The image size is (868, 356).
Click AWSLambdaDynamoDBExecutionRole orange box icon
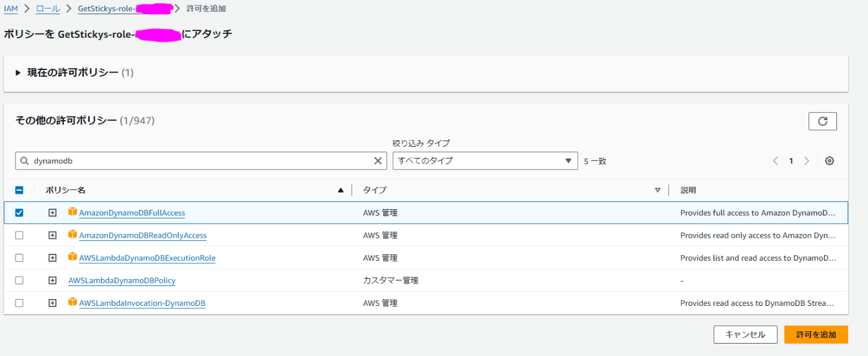point(73,257)
